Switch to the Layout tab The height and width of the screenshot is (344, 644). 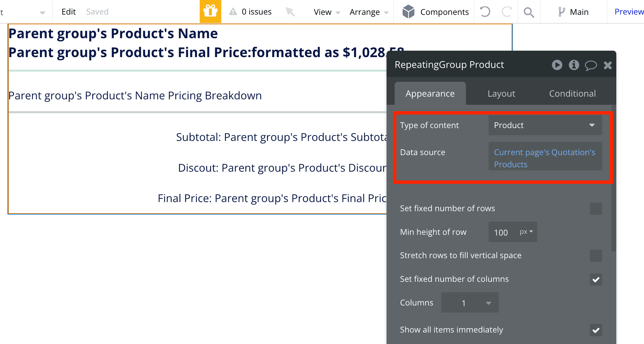pos(501,94)
